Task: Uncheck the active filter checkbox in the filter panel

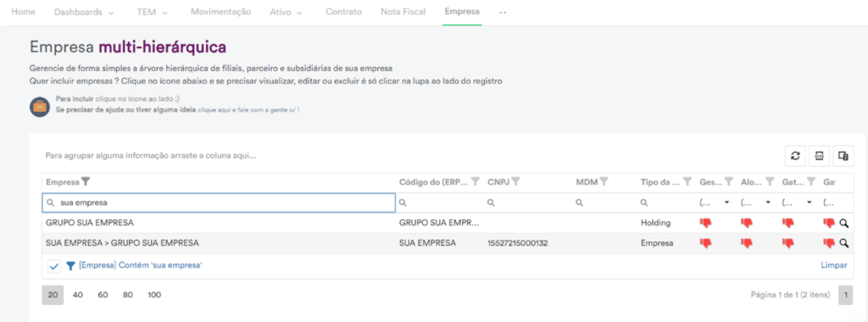Action: pos(53,266)
